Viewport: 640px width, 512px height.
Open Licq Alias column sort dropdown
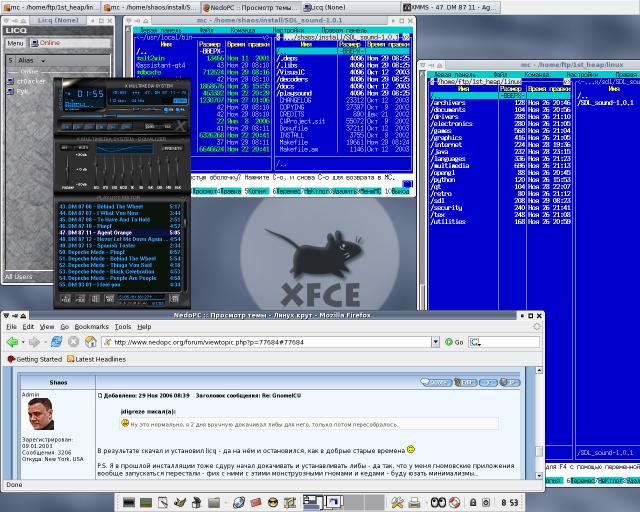pyautogui.click(x=43, y=61)
